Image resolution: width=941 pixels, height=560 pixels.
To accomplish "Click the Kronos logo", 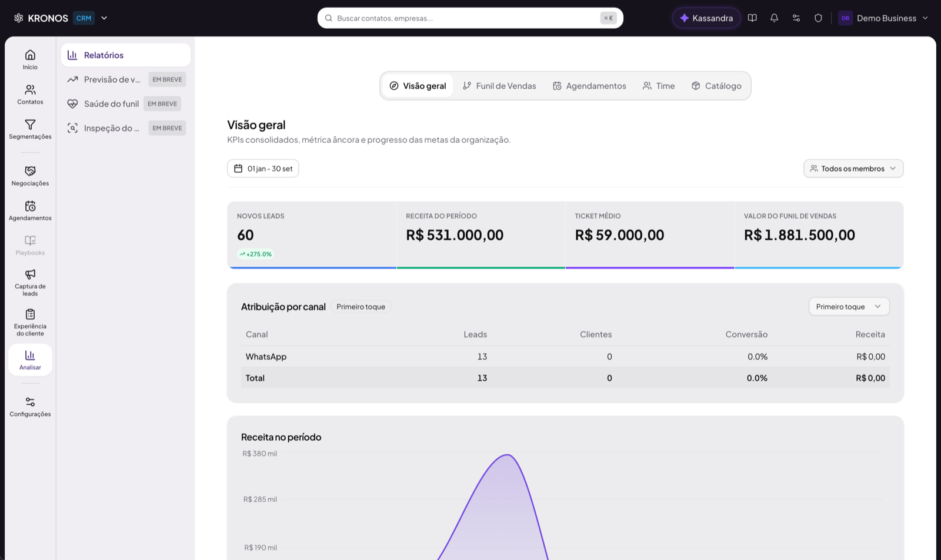I will click(x=41, y=18).
